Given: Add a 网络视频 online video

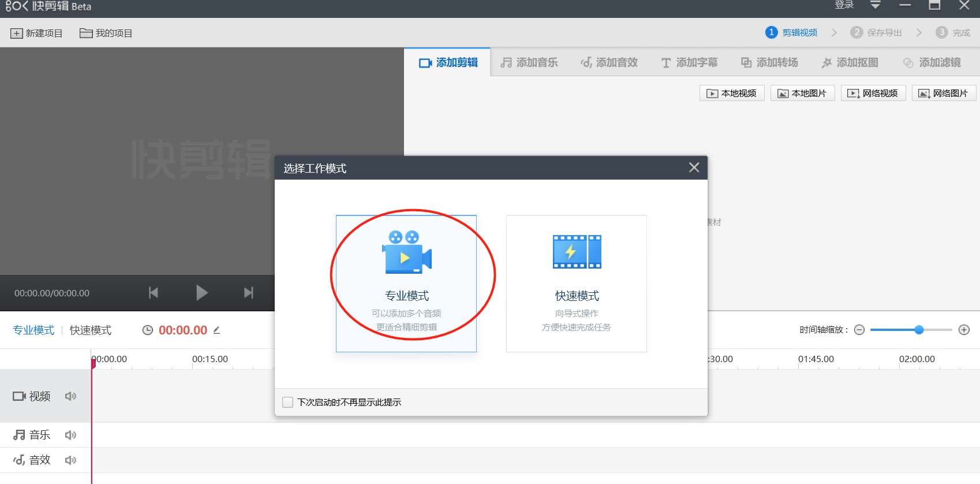Looking at the screenshot, I should tap(873, 93).
